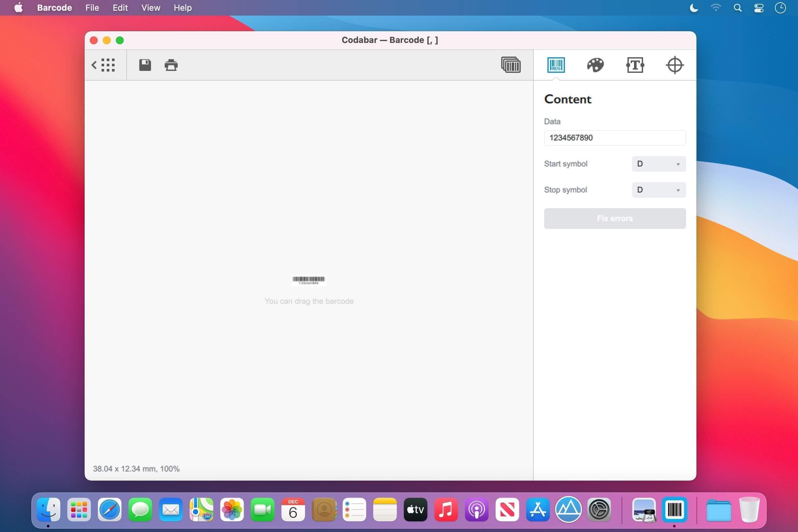Open the color palette settings icon
Viewport: 798px width, 532px height.
coord(595,65)
